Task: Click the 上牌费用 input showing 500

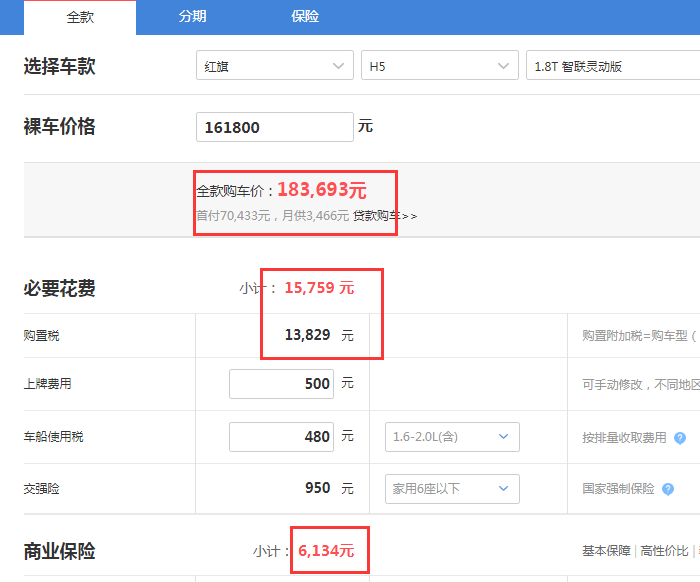Action: 281,384
